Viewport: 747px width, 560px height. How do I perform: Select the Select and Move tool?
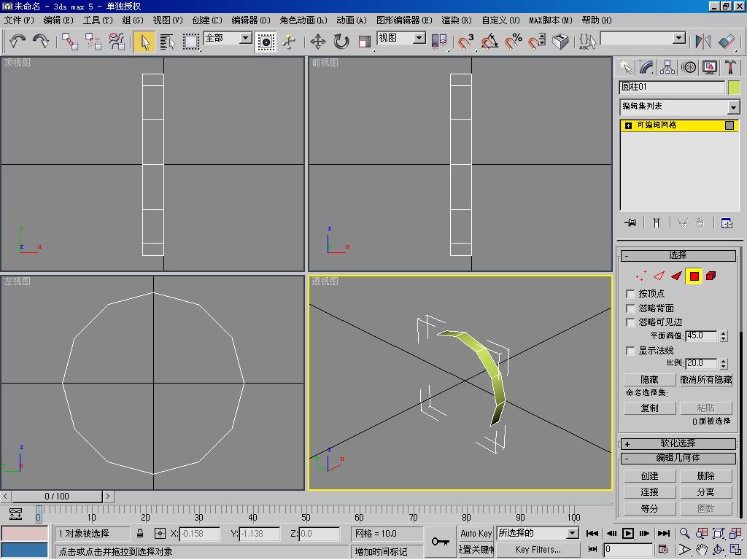(318, 42)
